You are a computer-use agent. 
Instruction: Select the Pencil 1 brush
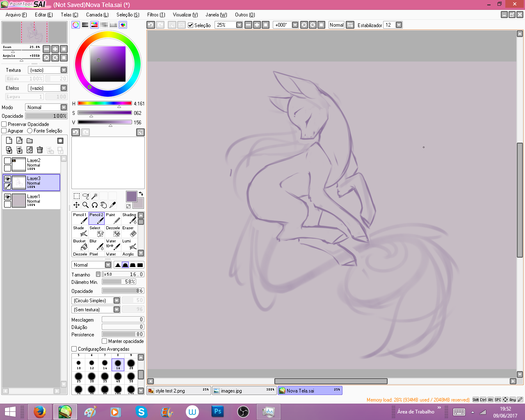80,218
